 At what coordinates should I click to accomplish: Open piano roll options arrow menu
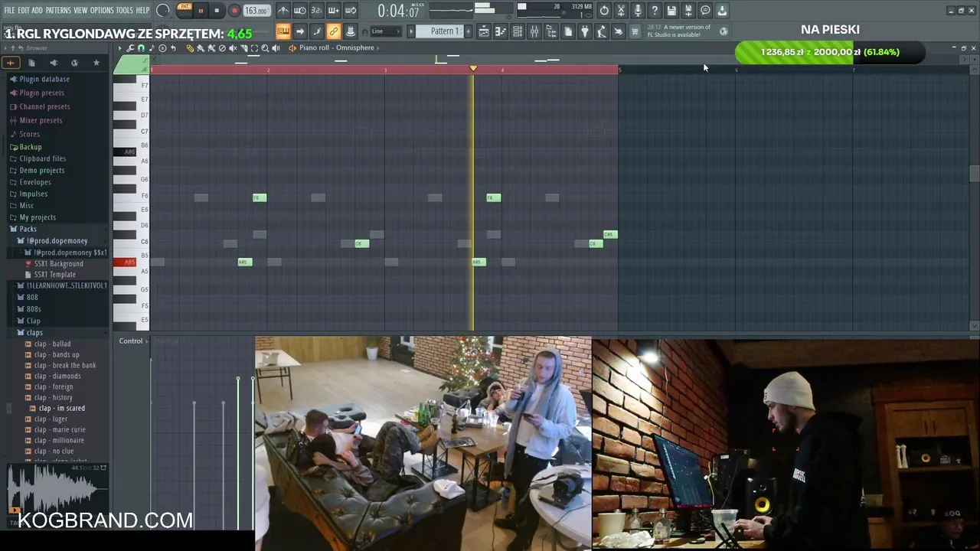coord(119,47)
